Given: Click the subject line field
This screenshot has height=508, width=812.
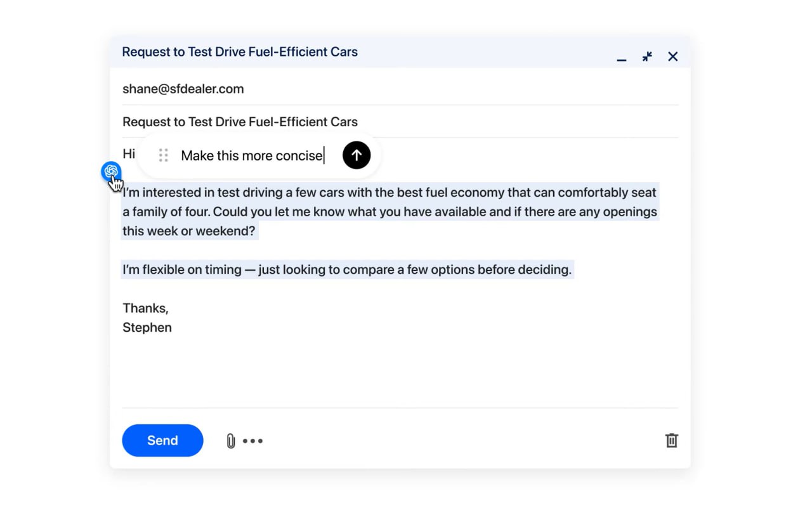Looking at the screenshot, I should 240,122.
